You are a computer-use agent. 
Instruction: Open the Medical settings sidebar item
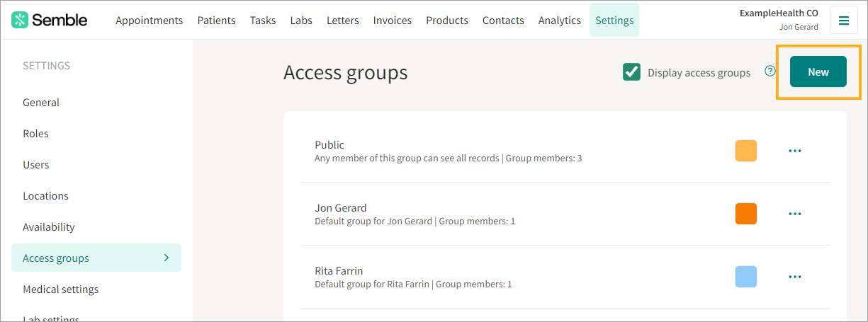coord(61,289)
